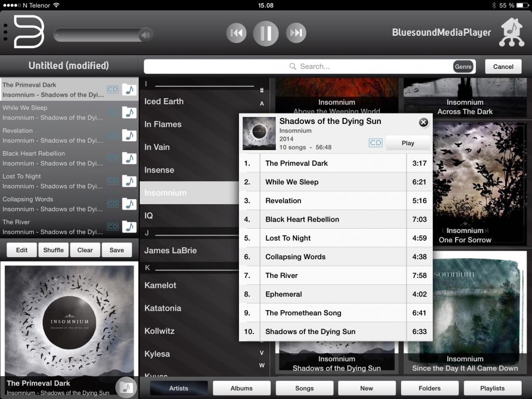Switch to the Albums tab
Viewport: 532px width, 399px height.
(242, 388)
